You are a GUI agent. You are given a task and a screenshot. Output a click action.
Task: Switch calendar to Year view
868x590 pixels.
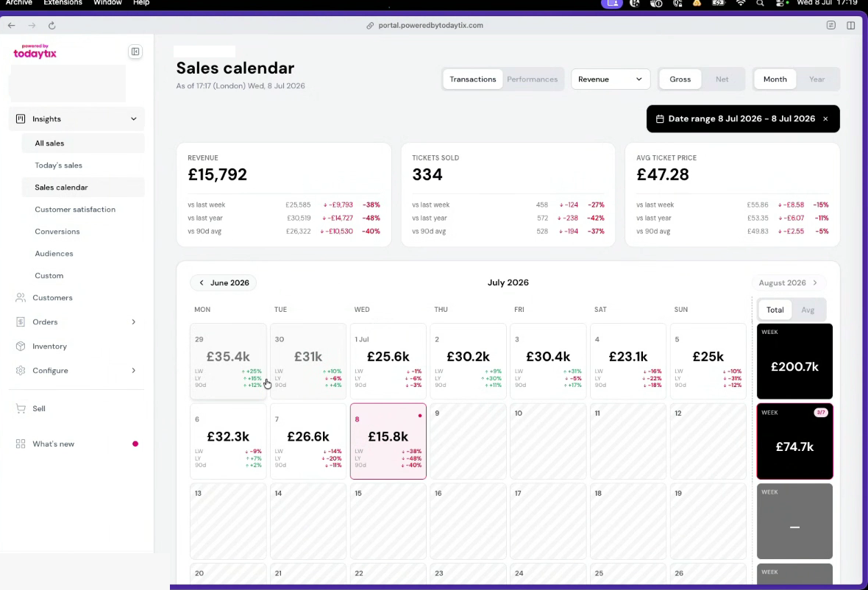click(817, 79)
